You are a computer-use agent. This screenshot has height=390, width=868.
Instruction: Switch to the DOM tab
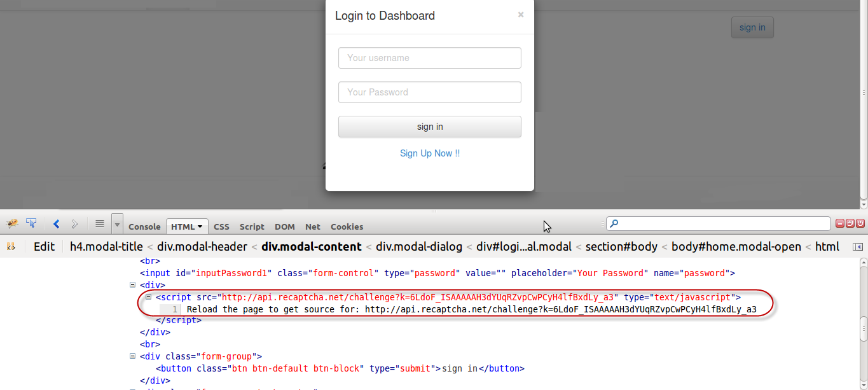284,226
